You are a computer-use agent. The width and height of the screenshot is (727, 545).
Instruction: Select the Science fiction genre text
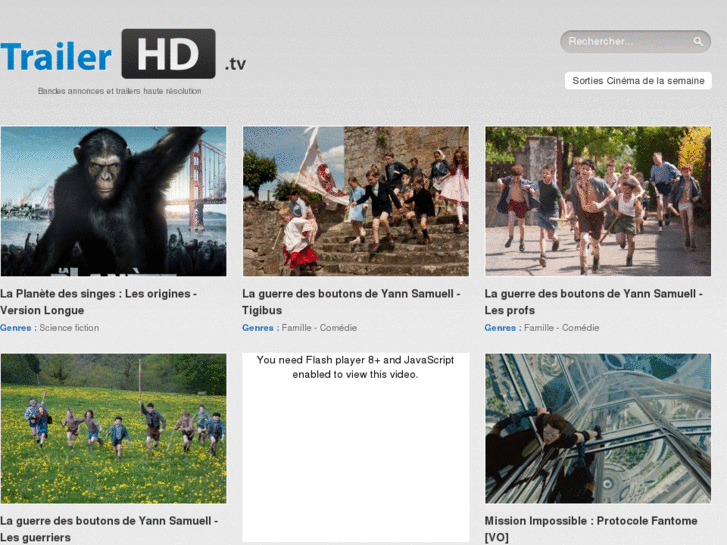[69, 328]
